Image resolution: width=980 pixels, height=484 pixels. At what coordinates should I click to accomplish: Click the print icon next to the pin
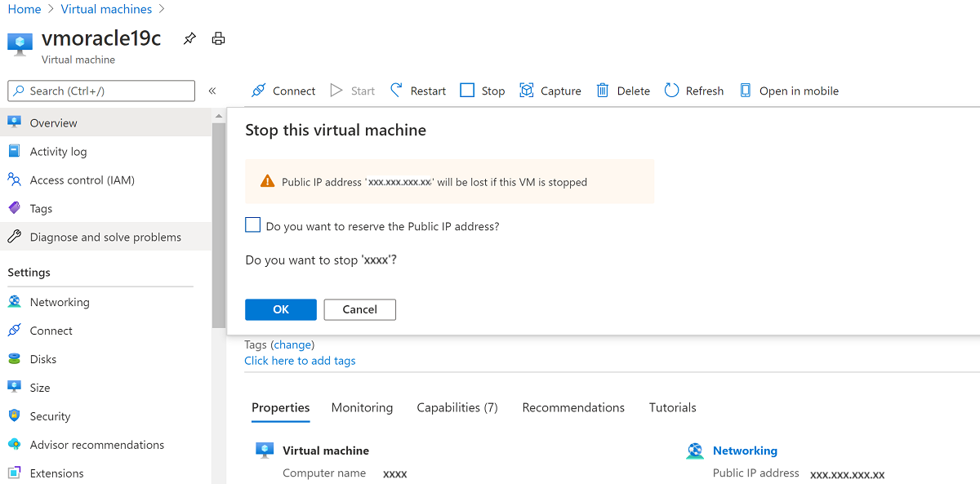(x=217, y=38)
